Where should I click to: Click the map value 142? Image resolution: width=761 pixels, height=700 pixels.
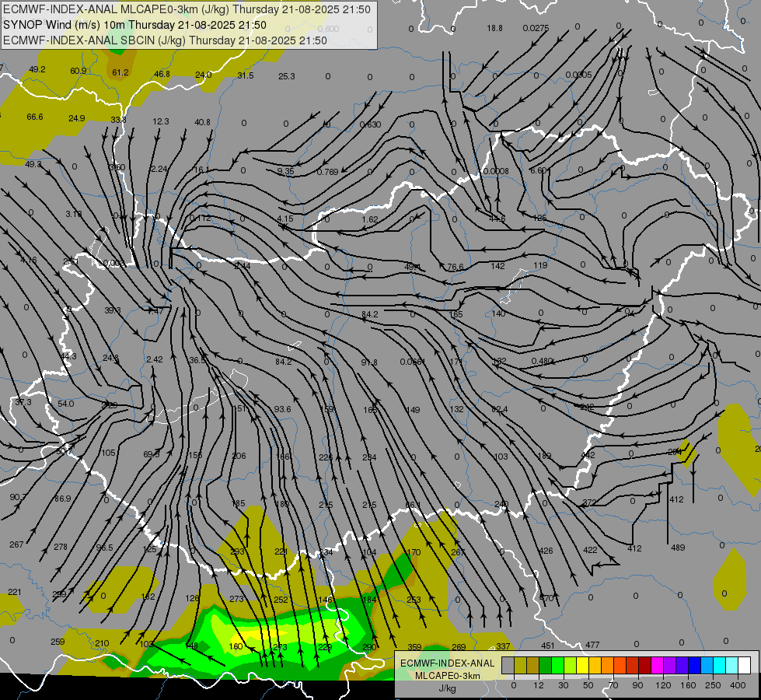(497, 266)
